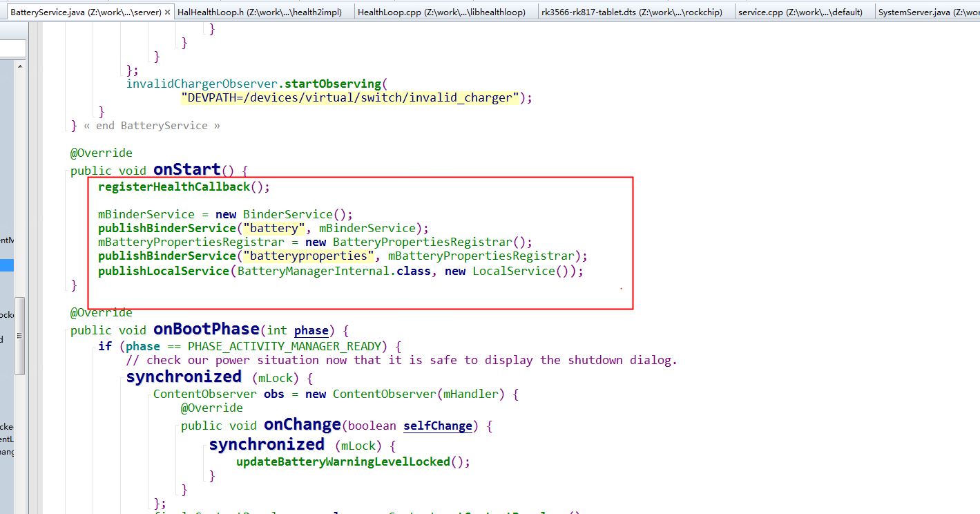Click the startObserving method call
This screenshot has width=980, height=514.
coord(333,84)
